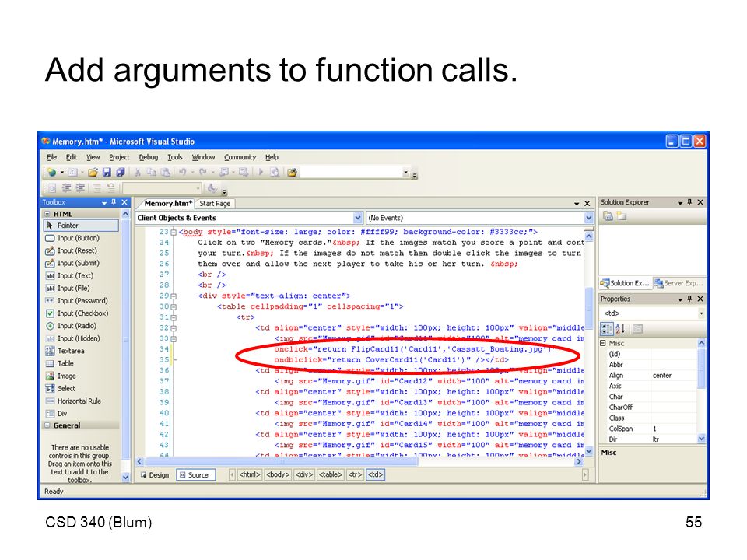
Task: Collapse the General toolbox group
Action: click(x=47, y=425)
